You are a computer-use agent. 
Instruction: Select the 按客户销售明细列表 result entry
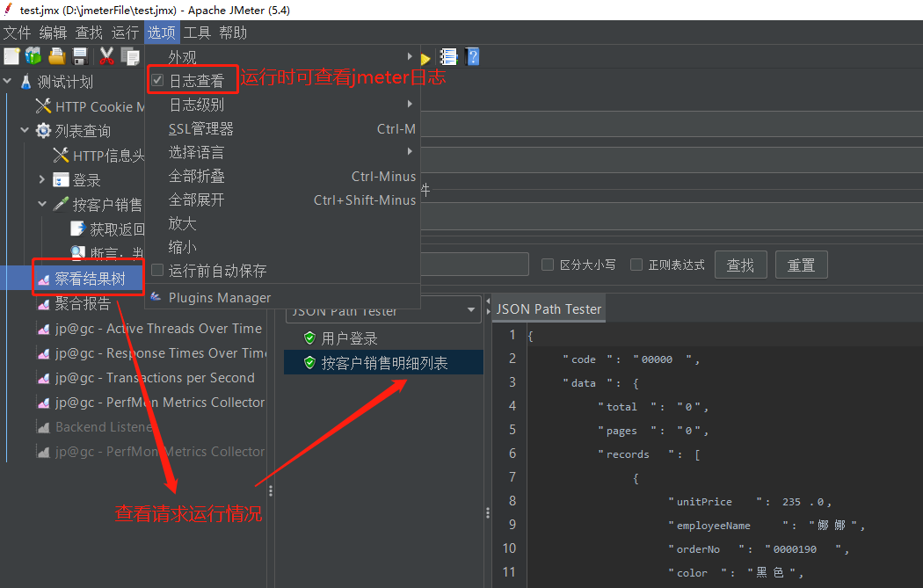pyautogui.click(x=384, y=363)
